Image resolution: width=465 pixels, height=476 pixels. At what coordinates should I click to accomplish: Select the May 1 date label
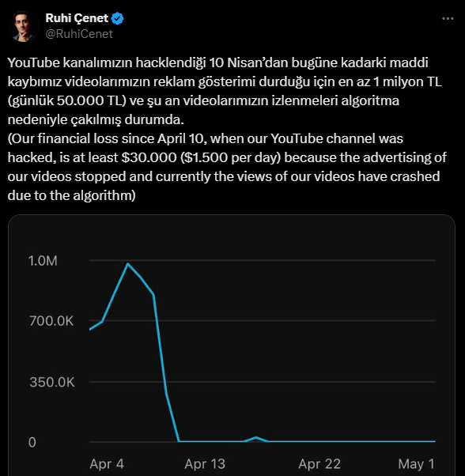(417, 464)
